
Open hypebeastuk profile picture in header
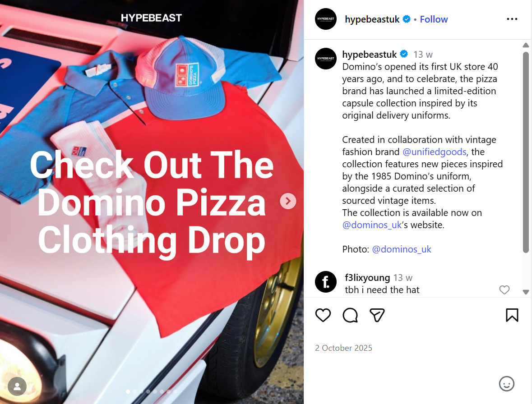click(x=326, y=19)
